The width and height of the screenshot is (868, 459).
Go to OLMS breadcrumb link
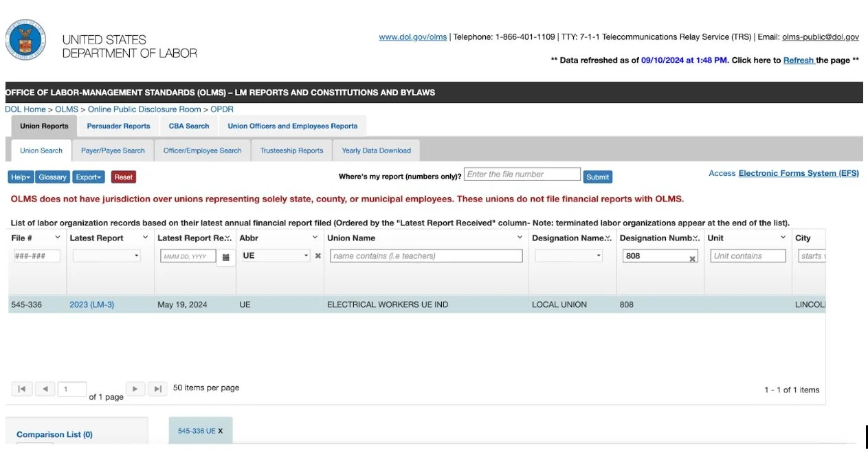pyautogui.click(x=67, y=109)
